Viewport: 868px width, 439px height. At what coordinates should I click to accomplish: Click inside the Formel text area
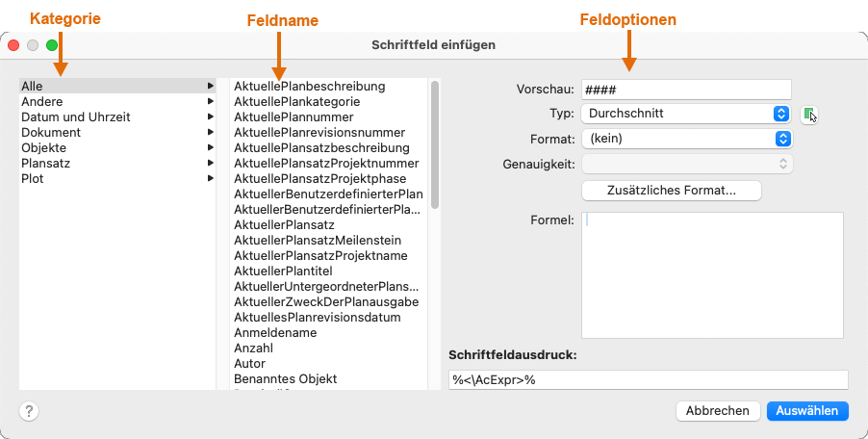712,275
